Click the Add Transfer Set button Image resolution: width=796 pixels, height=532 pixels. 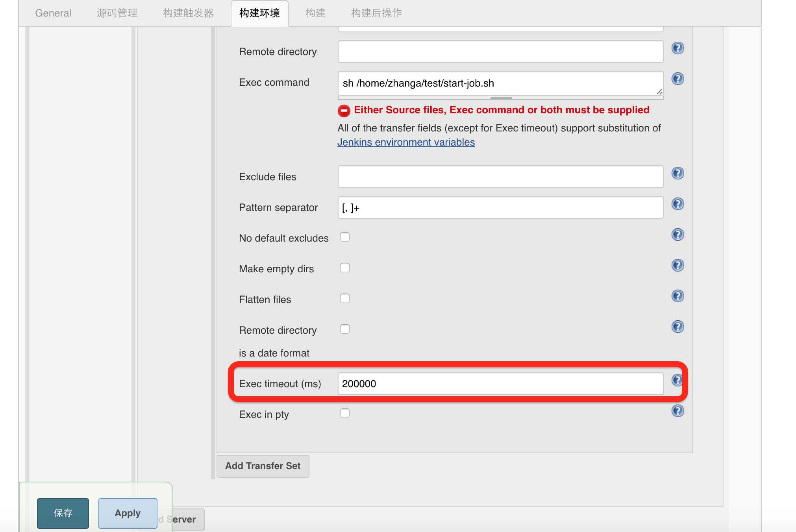[x=263, y=465]
